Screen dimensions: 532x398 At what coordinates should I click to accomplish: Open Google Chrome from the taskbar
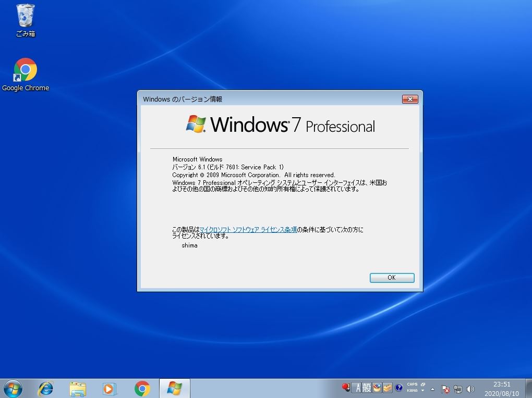pos(142,389)
